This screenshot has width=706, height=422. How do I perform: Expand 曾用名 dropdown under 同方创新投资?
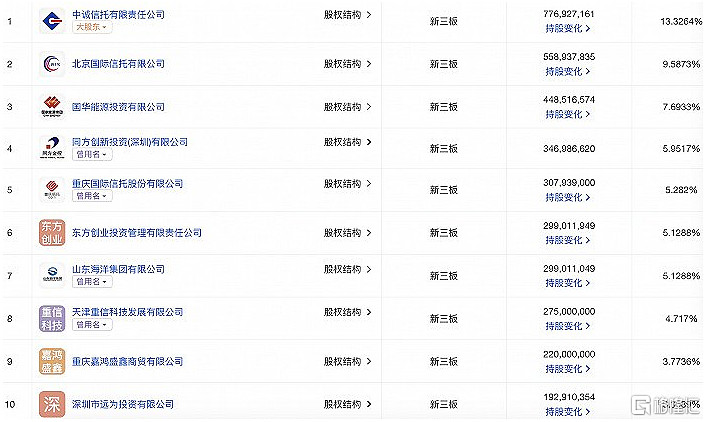[x=92, y=154]
